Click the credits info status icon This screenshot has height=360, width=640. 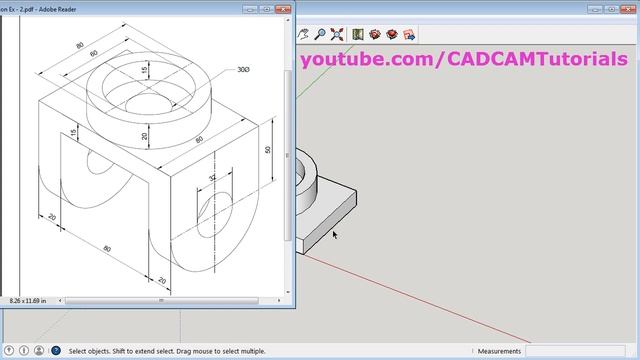tap(24, 350)
